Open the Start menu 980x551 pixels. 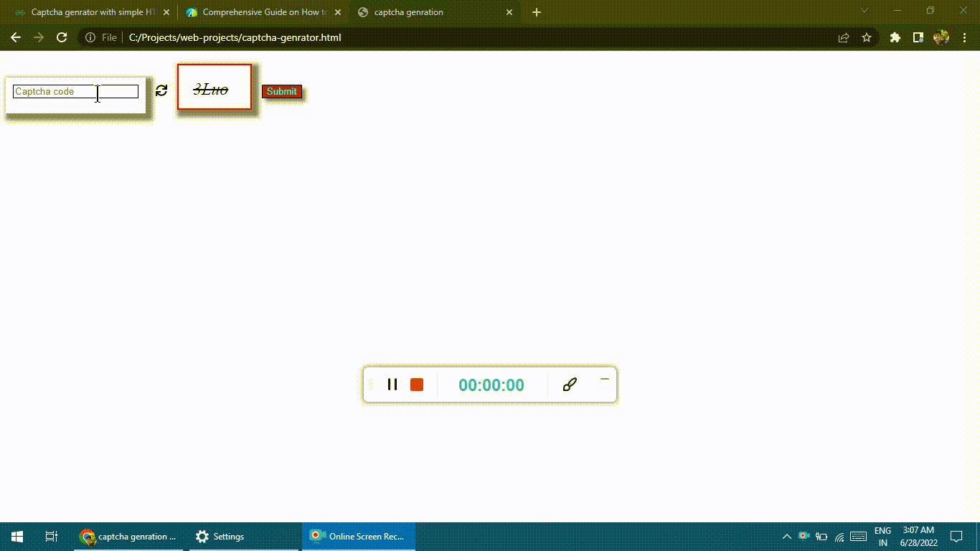click(x=16, y=536)
